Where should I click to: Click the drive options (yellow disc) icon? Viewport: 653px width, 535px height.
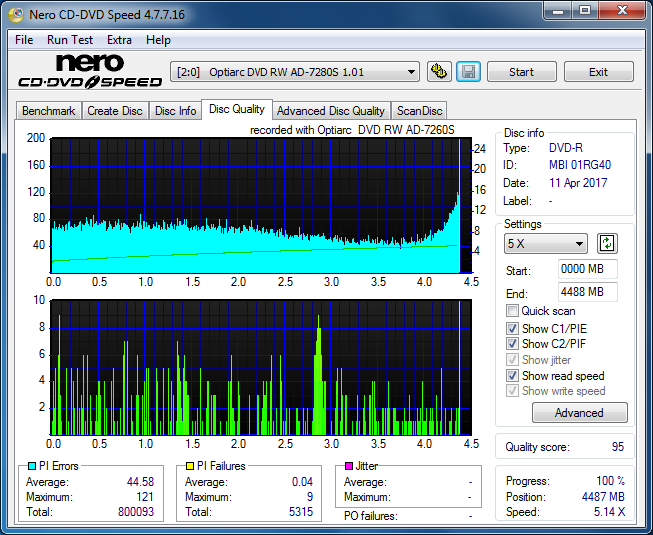439,72
